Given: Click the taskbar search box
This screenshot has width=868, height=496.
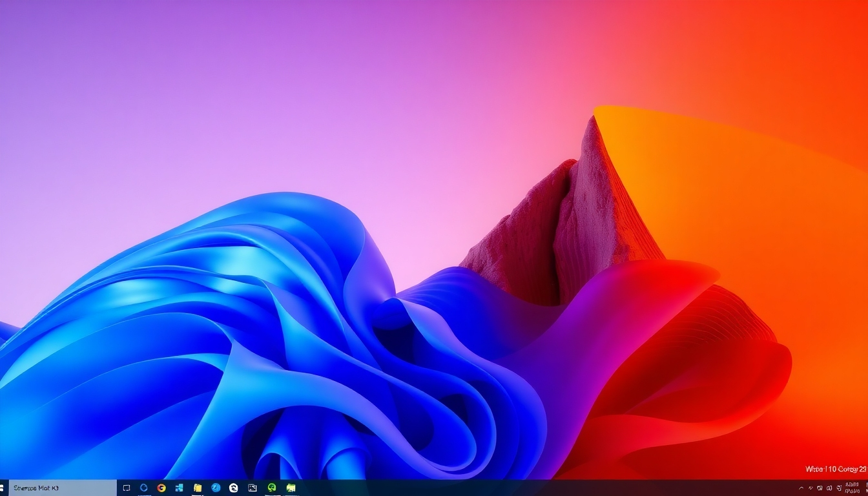Looking at the screenshot, I should coord(62,488).
